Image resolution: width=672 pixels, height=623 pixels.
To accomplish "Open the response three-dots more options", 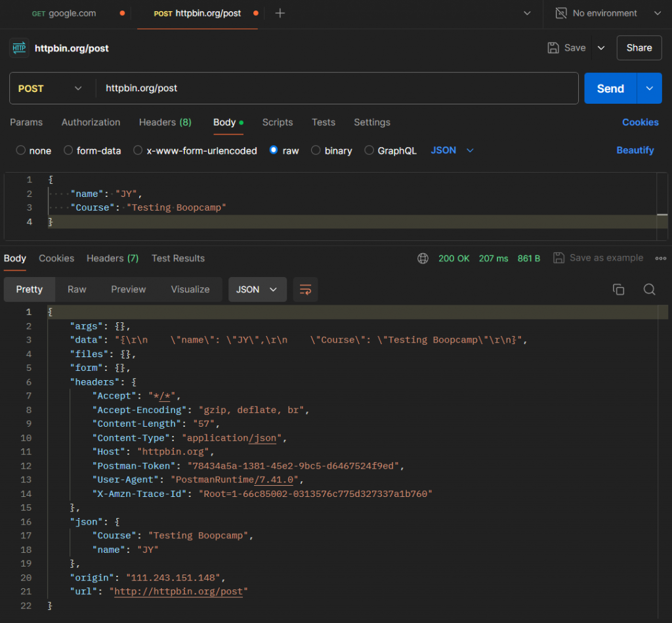I will point(660,259).
